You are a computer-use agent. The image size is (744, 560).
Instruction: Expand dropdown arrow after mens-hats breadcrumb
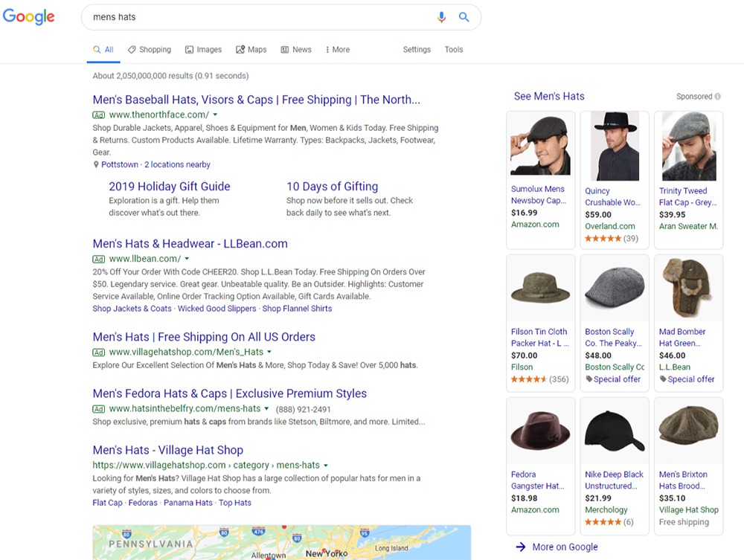[326, 466]
